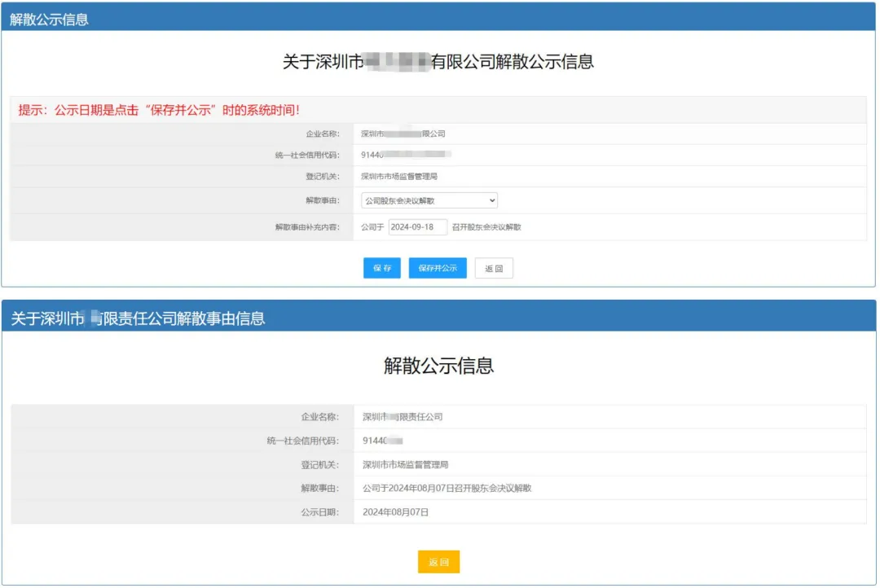Image resolution: width=880 pixels, height=588 pixels.
Task: Click the upper form's company name value
Action: (403, 134)
